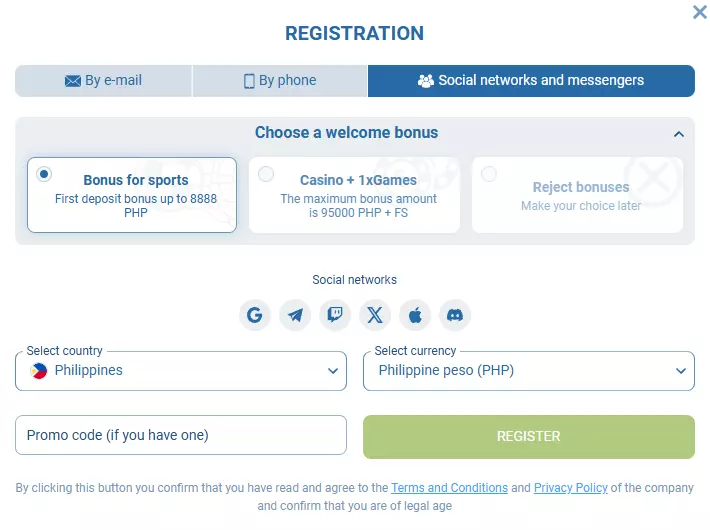Open the Privacy Policy link
This screenshot has height=530, width=710.
[x=570, y=488]
